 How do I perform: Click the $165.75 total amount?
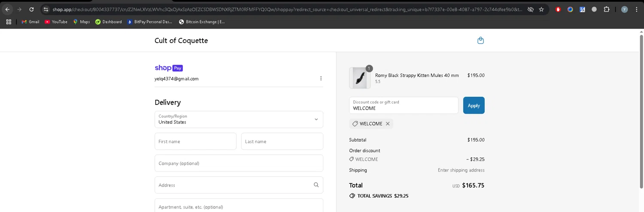click(x=473, y=186)
